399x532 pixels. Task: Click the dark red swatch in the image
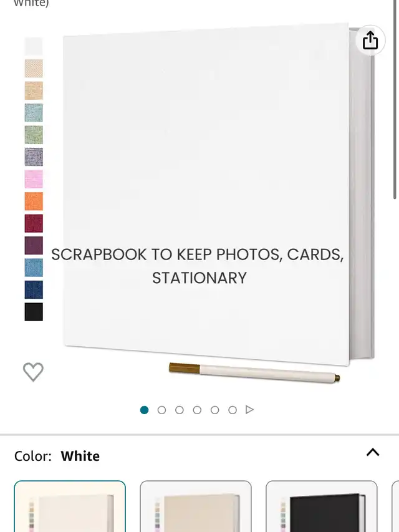[34, 223]
